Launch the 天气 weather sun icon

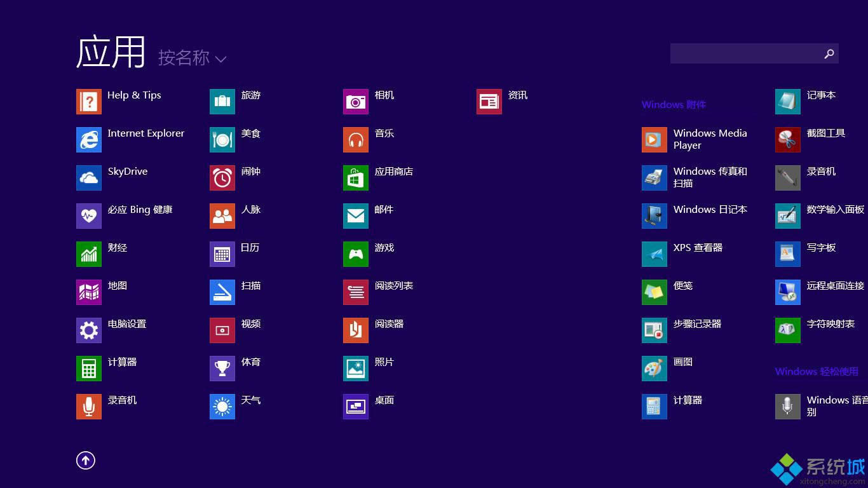[222, 407]
